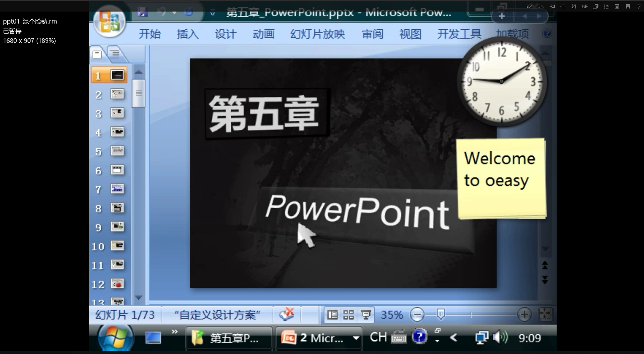This screenshot has height=354, width=644.
Task: Click the analog clock gadget
Action: (501, 81)
